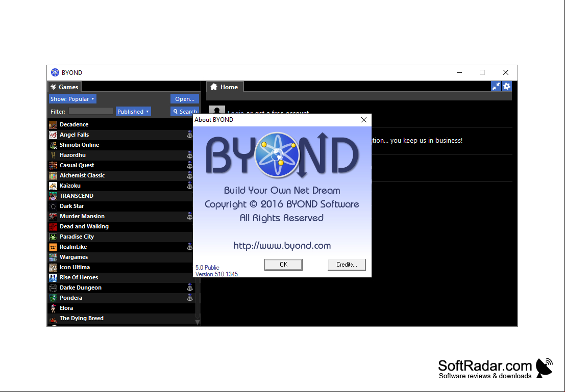Minimize the BYOND window
The image size is (565, 392).
[x=459, y=73]
